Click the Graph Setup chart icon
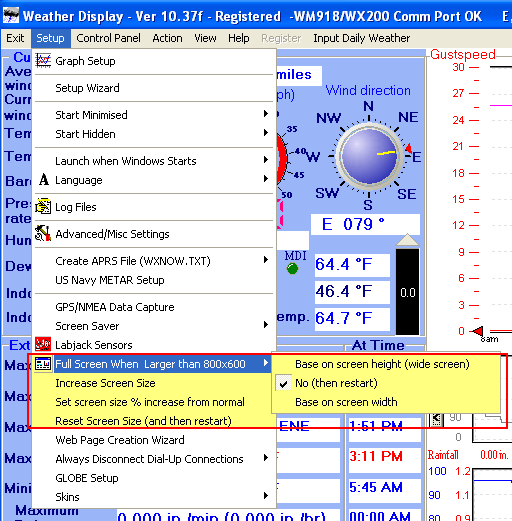512x521 pixels. (x=43, y=61)
